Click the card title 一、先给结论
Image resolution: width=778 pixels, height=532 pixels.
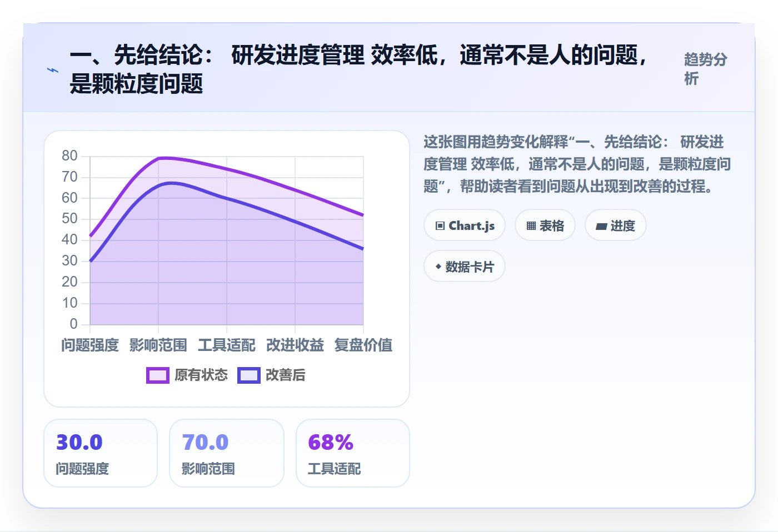[x=360, y=69]
